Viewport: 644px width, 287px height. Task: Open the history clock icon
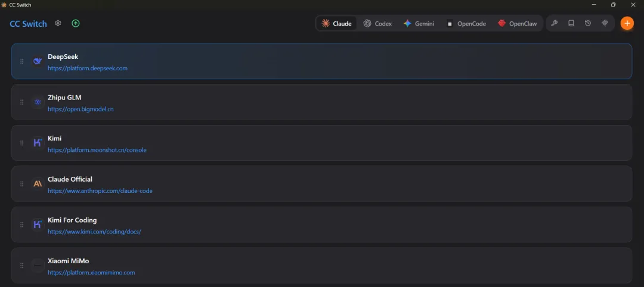coord(588,23)
